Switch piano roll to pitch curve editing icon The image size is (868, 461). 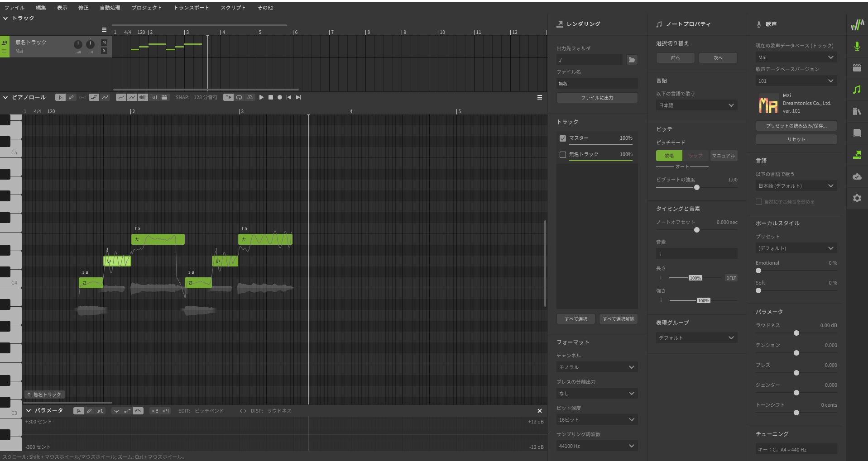105,97
